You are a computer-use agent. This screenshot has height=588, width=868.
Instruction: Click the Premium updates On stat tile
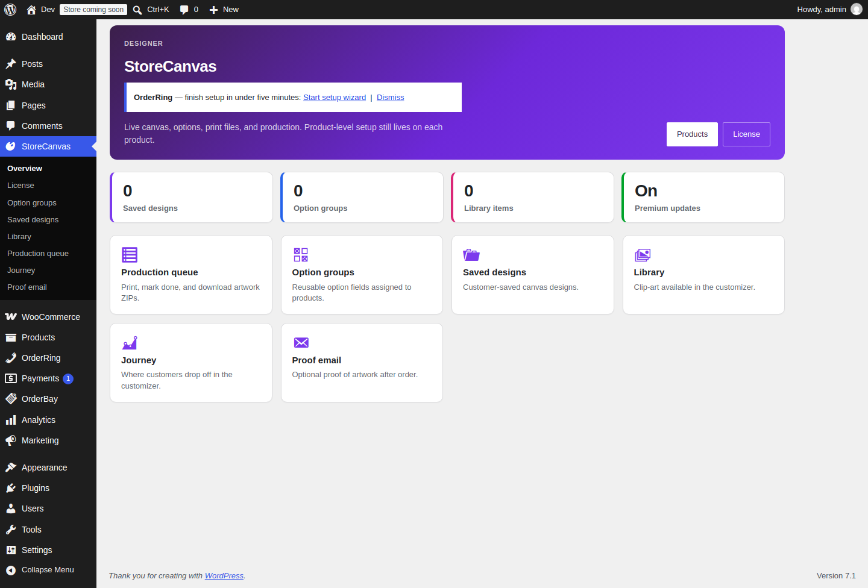click(x=703, y=198)
